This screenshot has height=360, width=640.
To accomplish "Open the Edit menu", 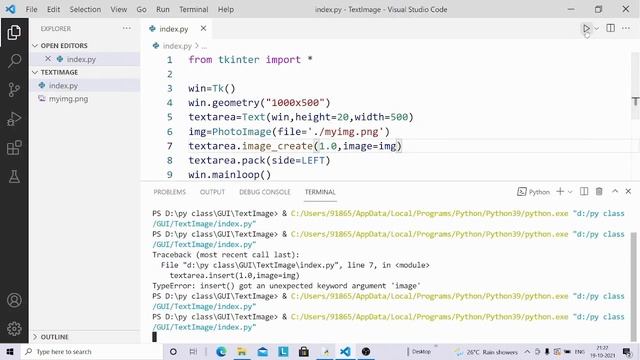I will pos(53,9).
